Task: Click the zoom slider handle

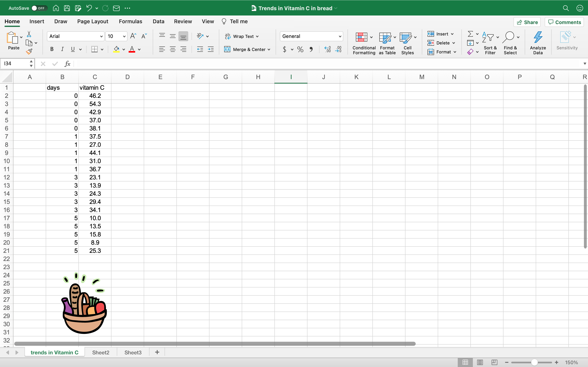Action: coord(534,362)
